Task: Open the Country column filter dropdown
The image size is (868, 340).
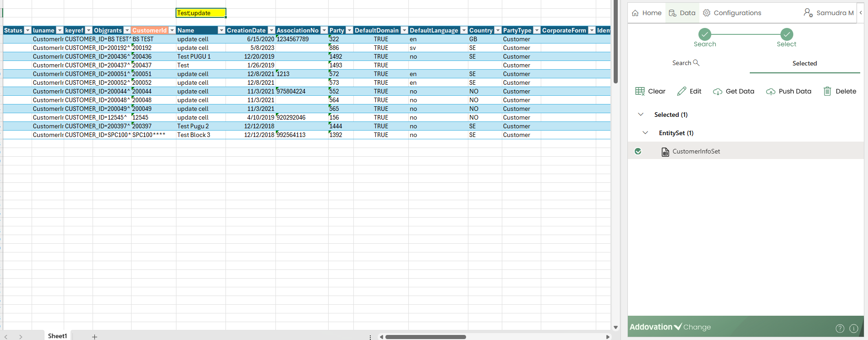Action: 498,30
